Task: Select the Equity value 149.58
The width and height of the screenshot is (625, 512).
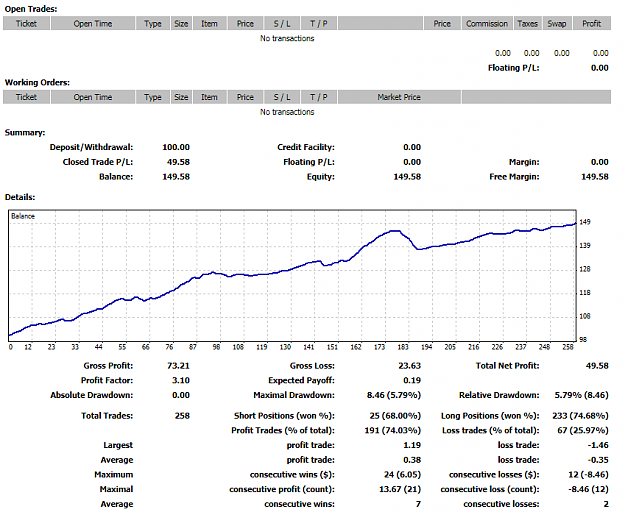Action: click(407, 177)
